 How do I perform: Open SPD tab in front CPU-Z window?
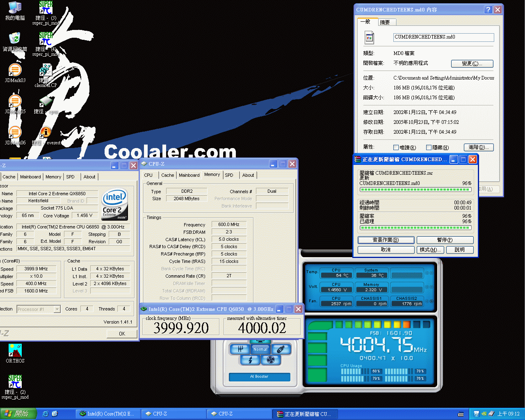[x=229, y=175]
